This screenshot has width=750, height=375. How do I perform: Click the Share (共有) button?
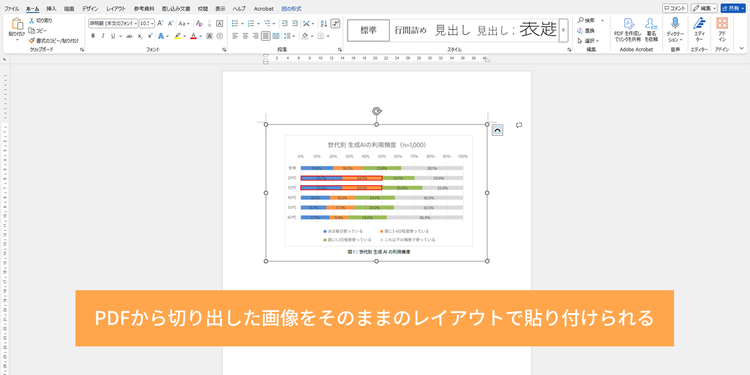click(x=733, y=8)
